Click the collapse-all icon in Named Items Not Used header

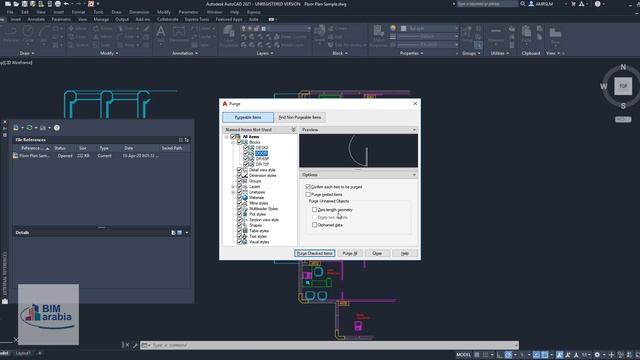(x=293, y=129)
